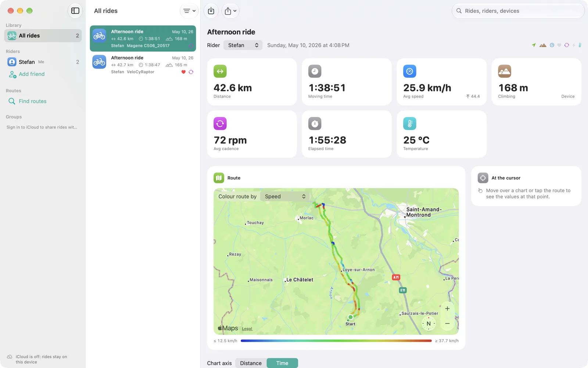
Task: Select 'All rides' in the Library sidebar
Action: [x=43, y=36]
